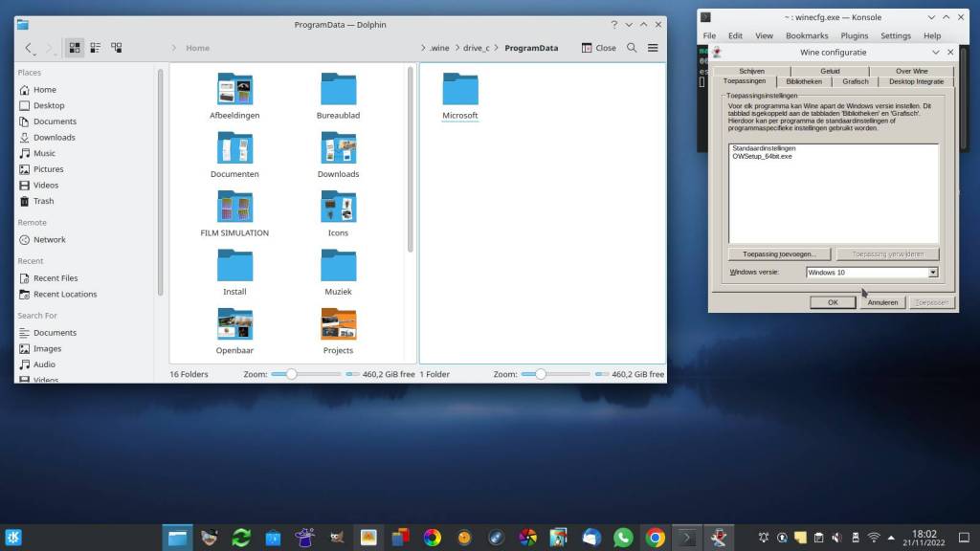Viewport: 980px width, 551px height.
Task: Click Annuleren in Wine configuratie
Action: coord(881,302)
